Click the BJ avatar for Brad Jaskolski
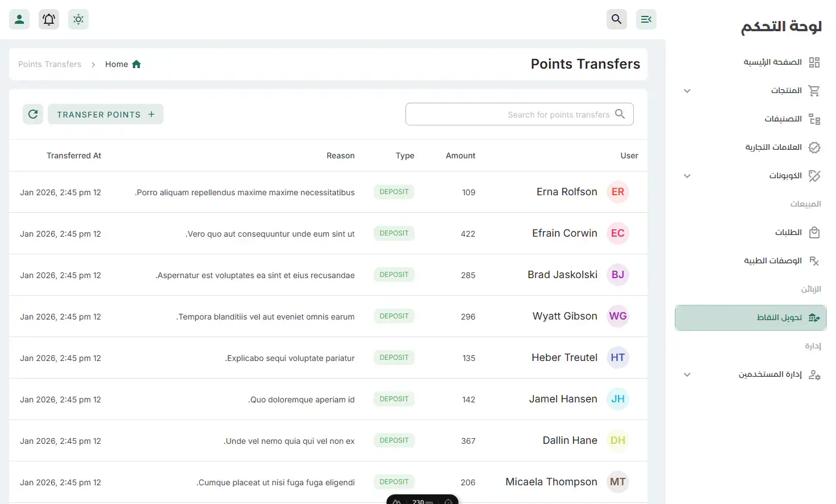The width and height of the screenshot is (836, 504). tap(618, 275)
